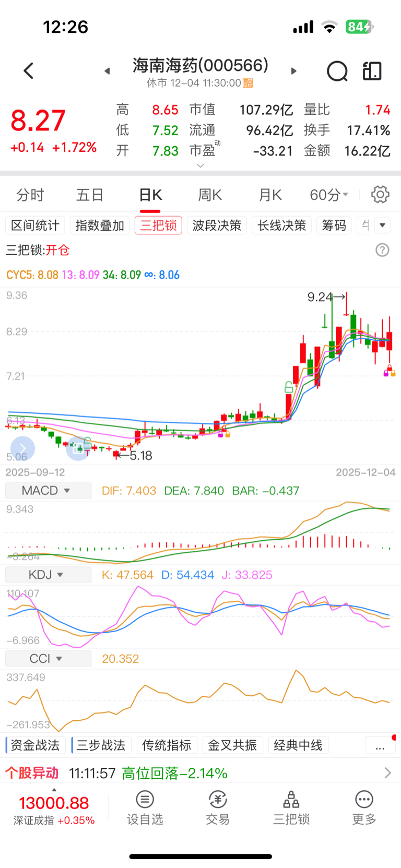Tap stock title 海南海药(000566)
This screenshot has height=868, width=401.
coord(200,65)
